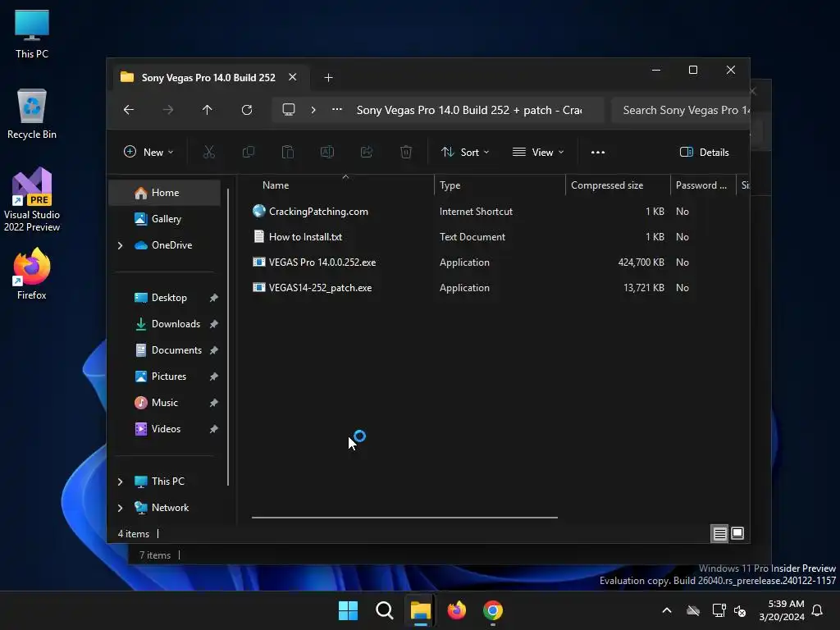
Task: Open pinned Documents folder
Action: (x=169, y=349)
